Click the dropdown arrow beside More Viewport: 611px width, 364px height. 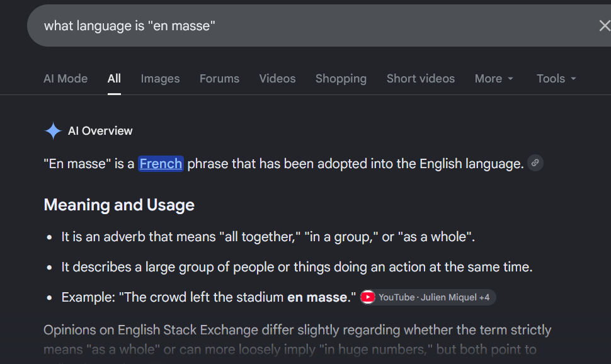coord(510,79)
